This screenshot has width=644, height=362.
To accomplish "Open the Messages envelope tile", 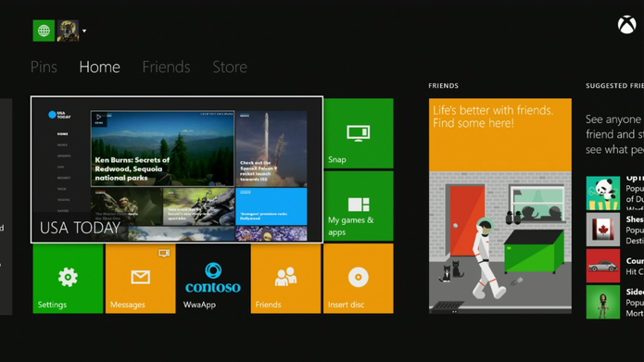I will pyautogui.click(x=141, y=279).
